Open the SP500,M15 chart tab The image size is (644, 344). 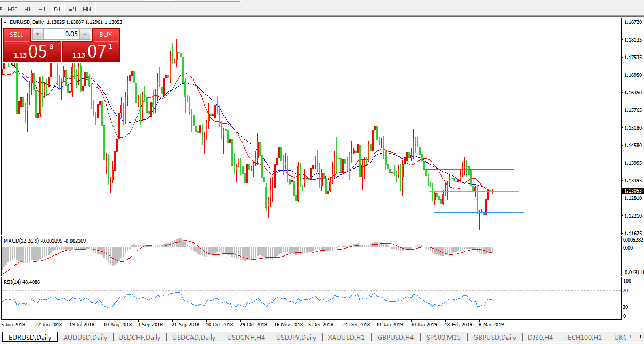coord(444,337)
